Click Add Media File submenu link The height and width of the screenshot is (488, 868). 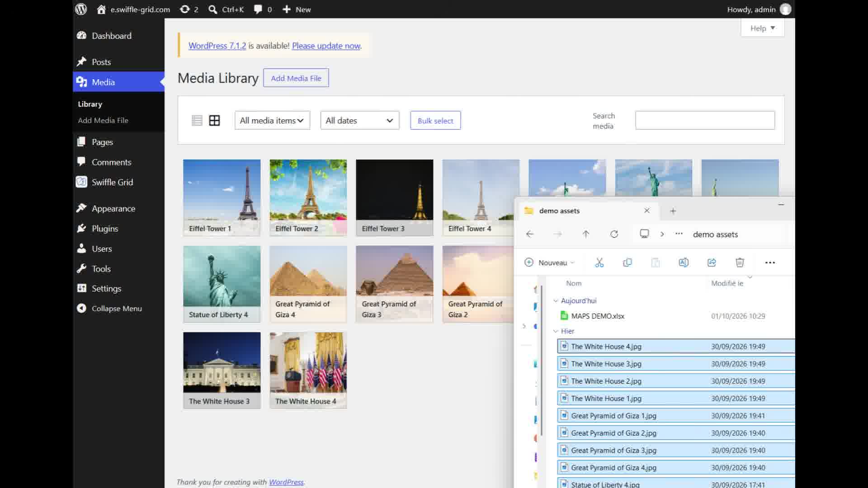(103, 120)
